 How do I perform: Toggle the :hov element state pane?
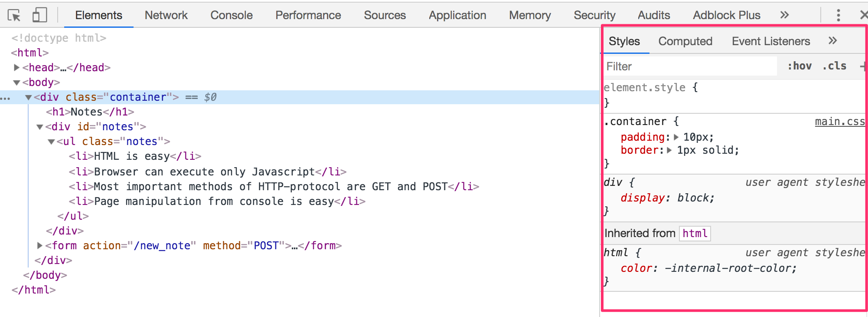click(799, 66)
